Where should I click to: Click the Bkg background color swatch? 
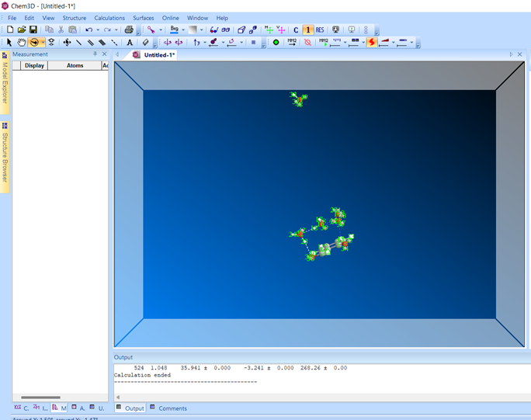point(175,30)
